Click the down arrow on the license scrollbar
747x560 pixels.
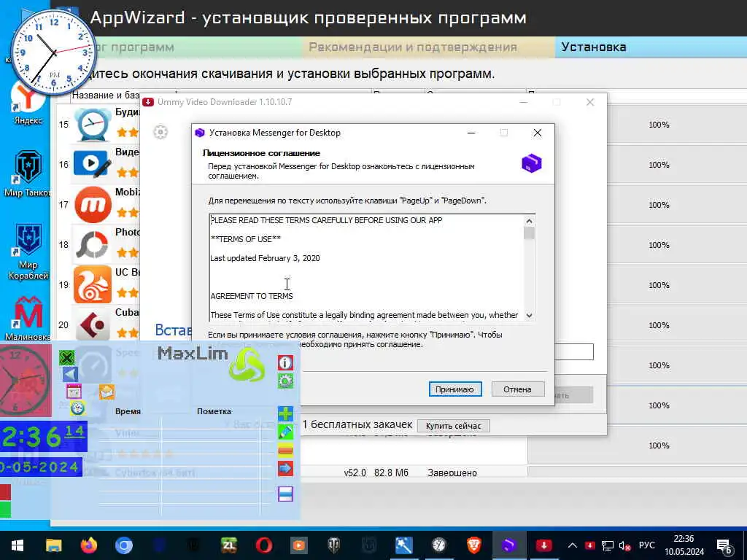click(530, 315)
